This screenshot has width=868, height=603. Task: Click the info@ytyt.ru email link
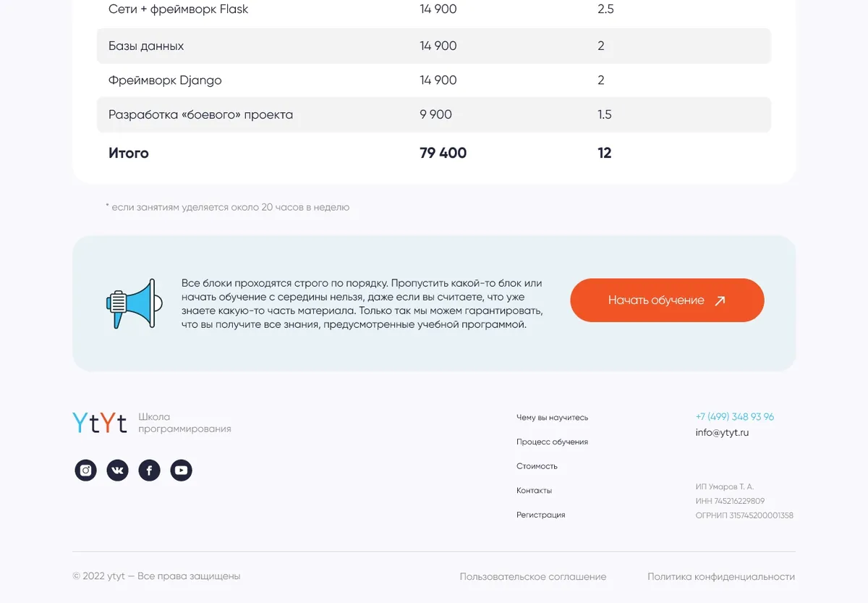click(x=722, y=433)
